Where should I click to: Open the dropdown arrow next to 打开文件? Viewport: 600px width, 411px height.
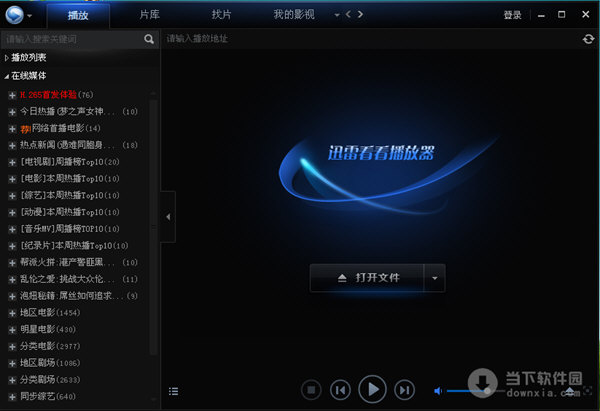[x=434, y=277]
